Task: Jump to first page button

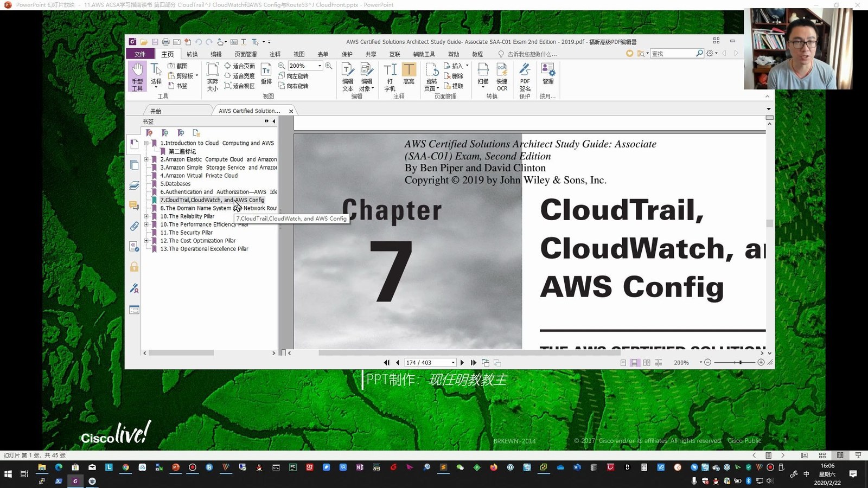Action: point(387,363)
